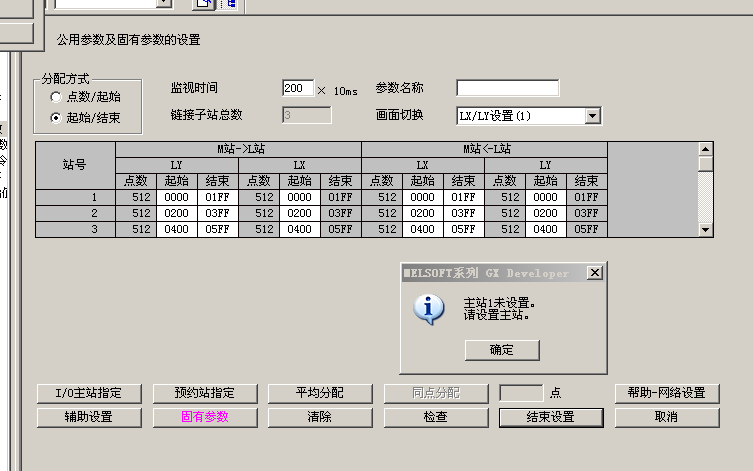Viewport: 753px width, 471px height.
Task: Select the 点数/起始 radio button
Action: [x=56, y=97]
